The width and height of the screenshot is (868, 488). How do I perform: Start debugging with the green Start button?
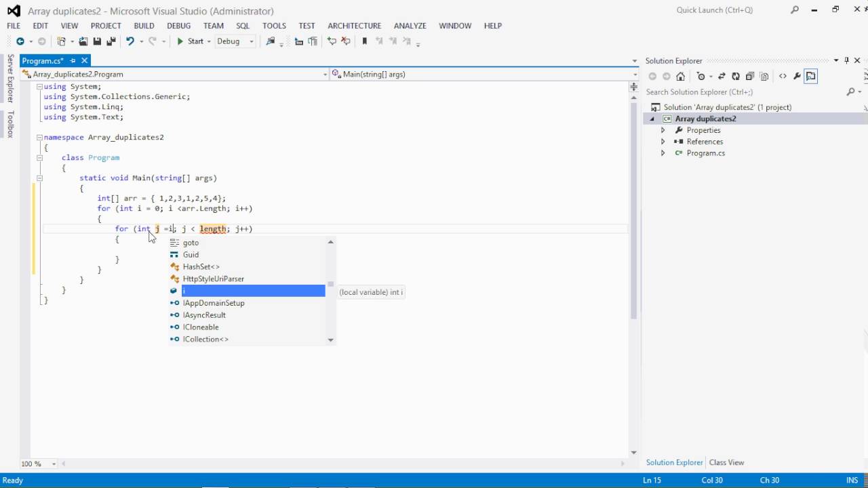190,41
